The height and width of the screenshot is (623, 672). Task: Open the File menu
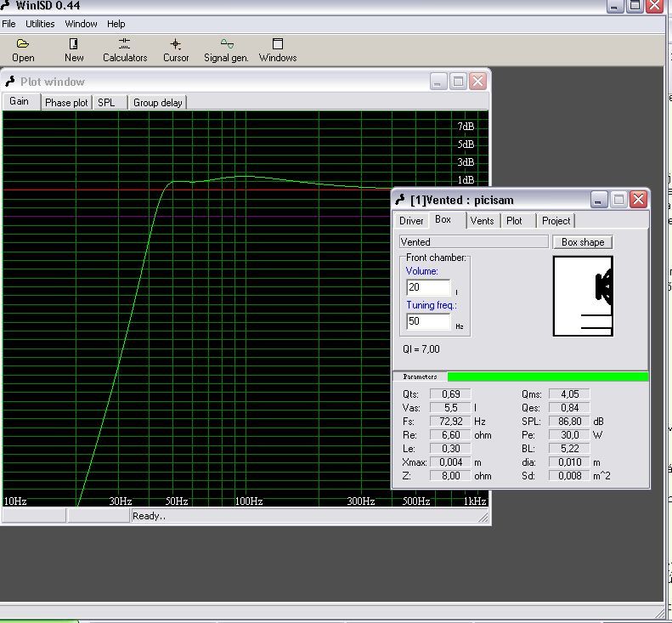point(9,24)
